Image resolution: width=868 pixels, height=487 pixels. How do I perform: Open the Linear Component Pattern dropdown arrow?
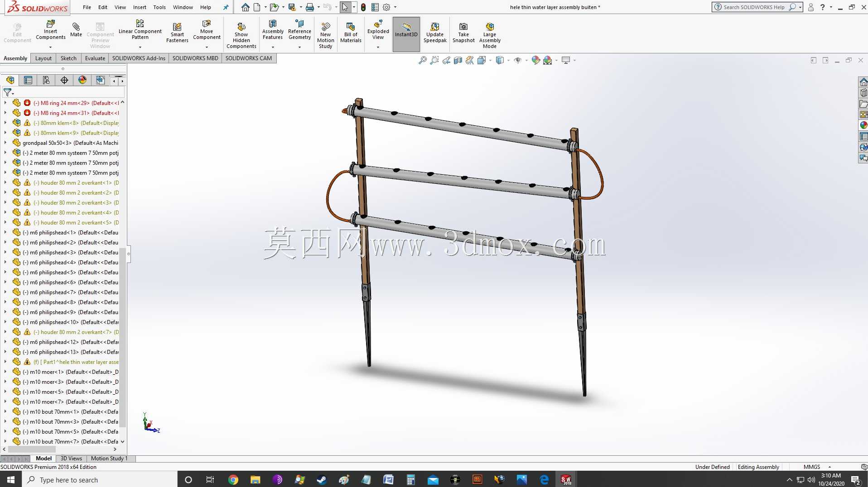tap(140, 47)
